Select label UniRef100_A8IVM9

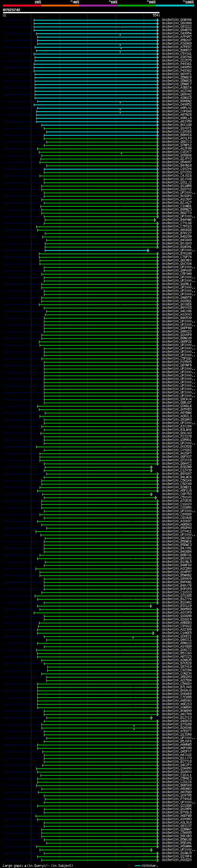point(177,121)
